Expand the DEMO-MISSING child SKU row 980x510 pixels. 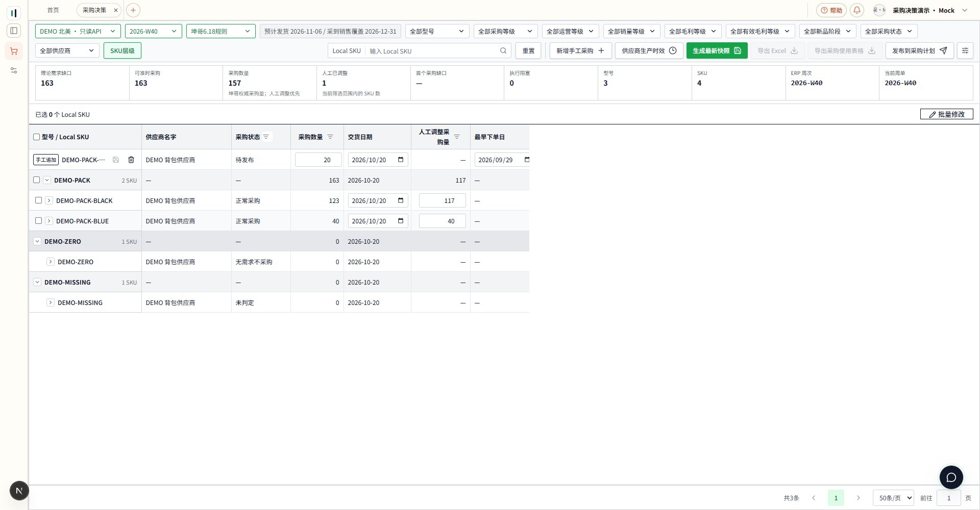[x=51, y=302]
